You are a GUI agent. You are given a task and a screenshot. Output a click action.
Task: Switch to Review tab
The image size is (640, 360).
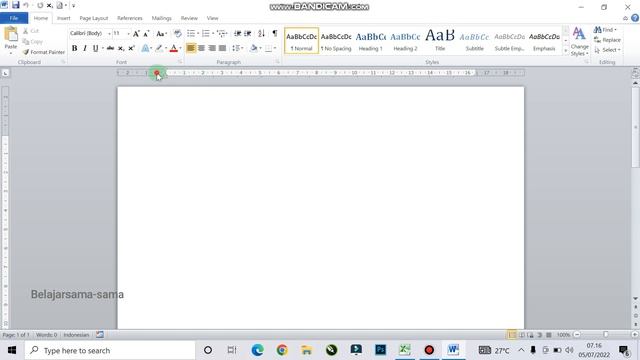pos(189,18)
